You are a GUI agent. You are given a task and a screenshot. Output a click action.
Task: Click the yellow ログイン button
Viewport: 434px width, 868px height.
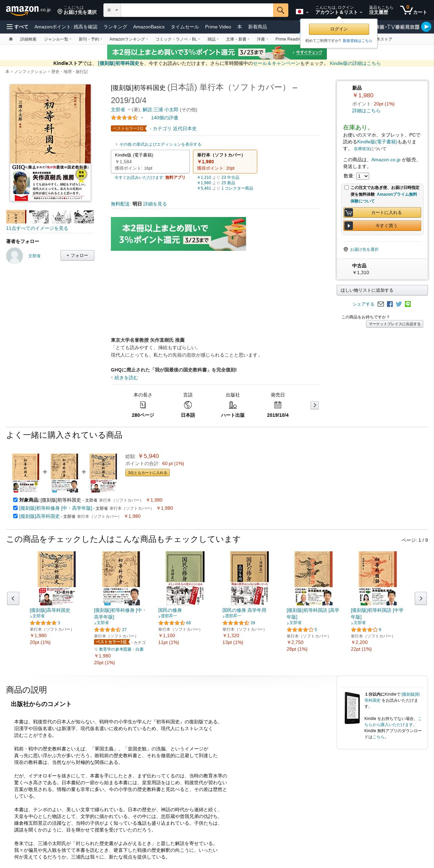tap(339, 29)
